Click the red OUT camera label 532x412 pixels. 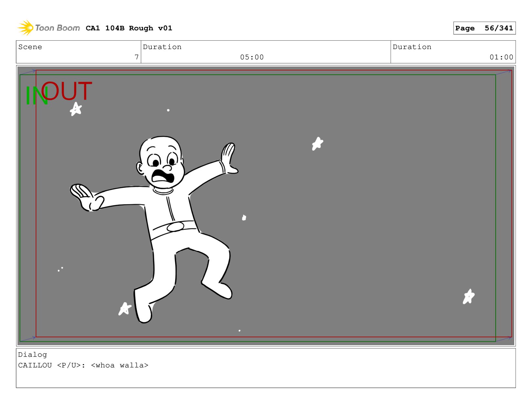click(x=67, y=91)
